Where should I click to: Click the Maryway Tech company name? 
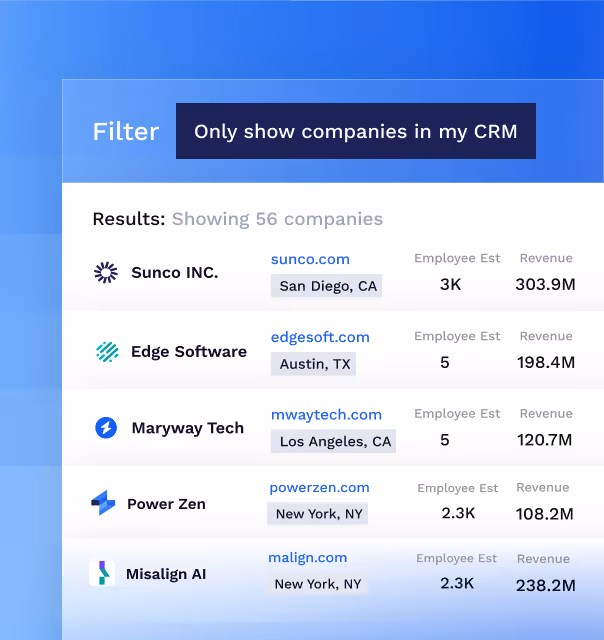[188, 428]
